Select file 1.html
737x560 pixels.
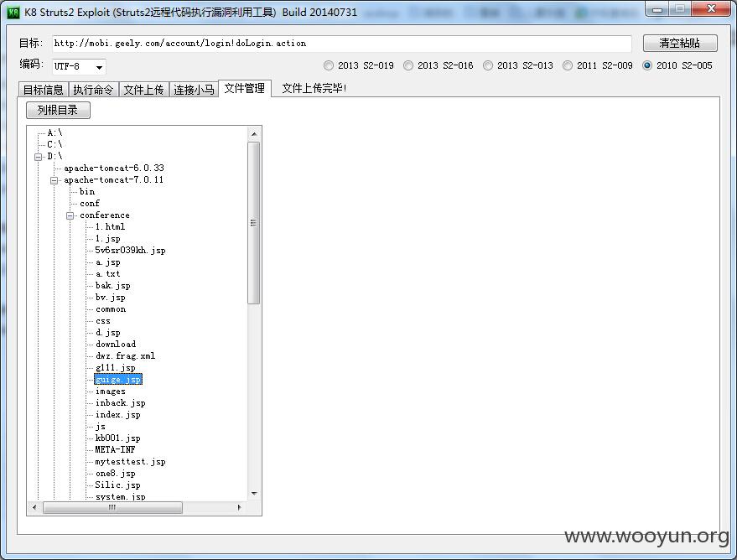[110, 227]
